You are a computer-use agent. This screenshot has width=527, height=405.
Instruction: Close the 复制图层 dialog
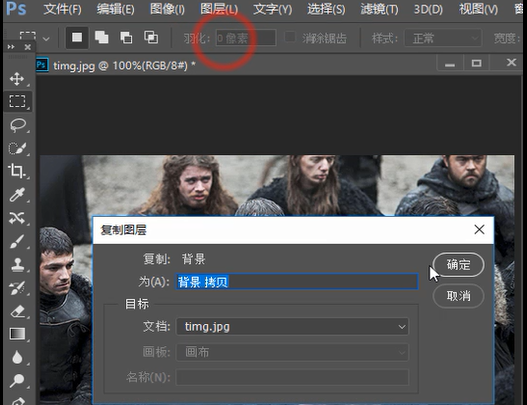pyautogui.click(x=479, y=230)
